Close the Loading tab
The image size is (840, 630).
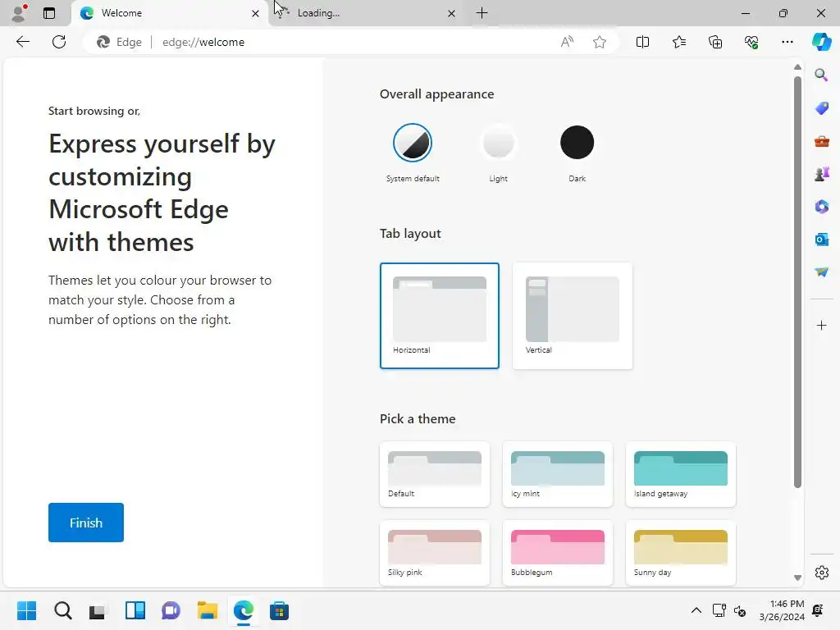pos(451,13)
